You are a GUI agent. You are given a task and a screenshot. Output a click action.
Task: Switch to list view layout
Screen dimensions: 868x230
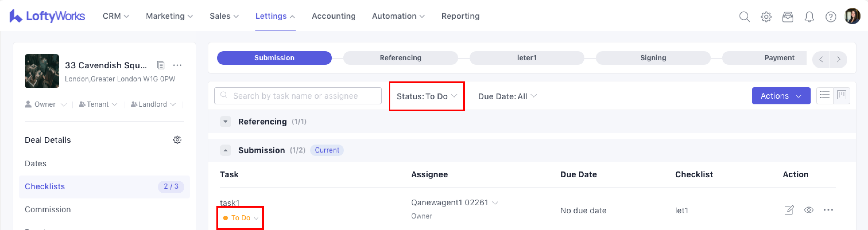(825, 95)
